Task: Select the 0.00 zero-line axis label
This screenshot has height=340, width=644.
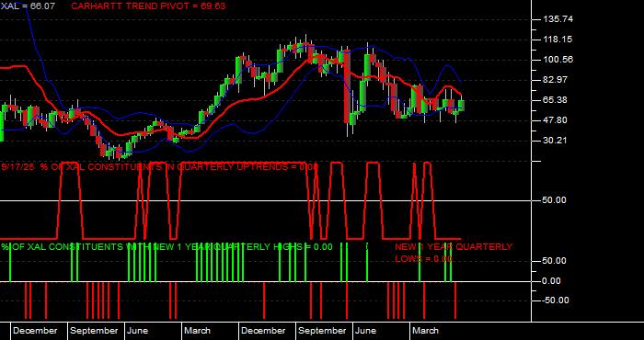Action: point(551,281)
